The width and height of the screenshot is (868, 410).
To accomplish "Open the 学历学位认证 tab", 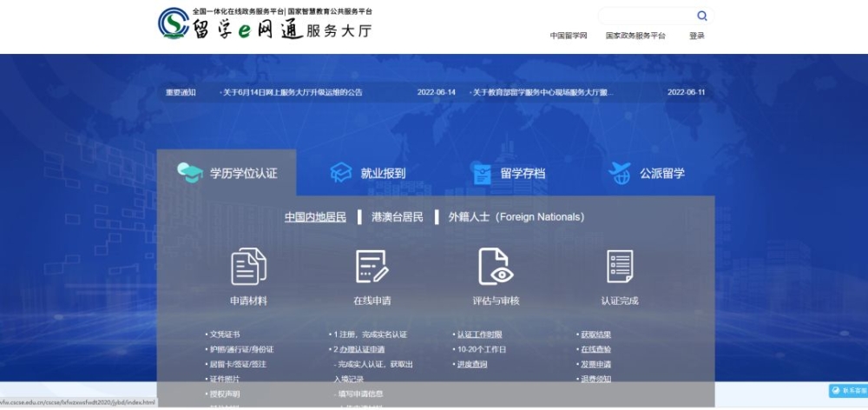I will click(x=227, y=173).
